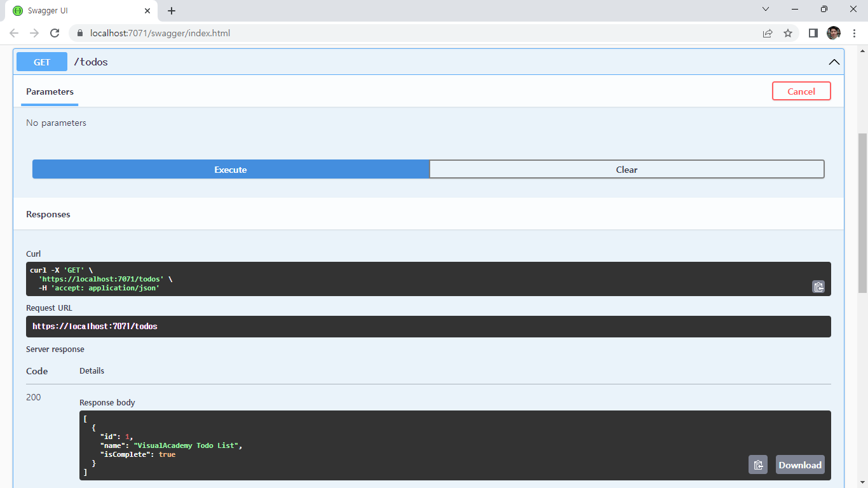Click the browser reload icon
Screen dimensions: 868x488
point(55,33)
